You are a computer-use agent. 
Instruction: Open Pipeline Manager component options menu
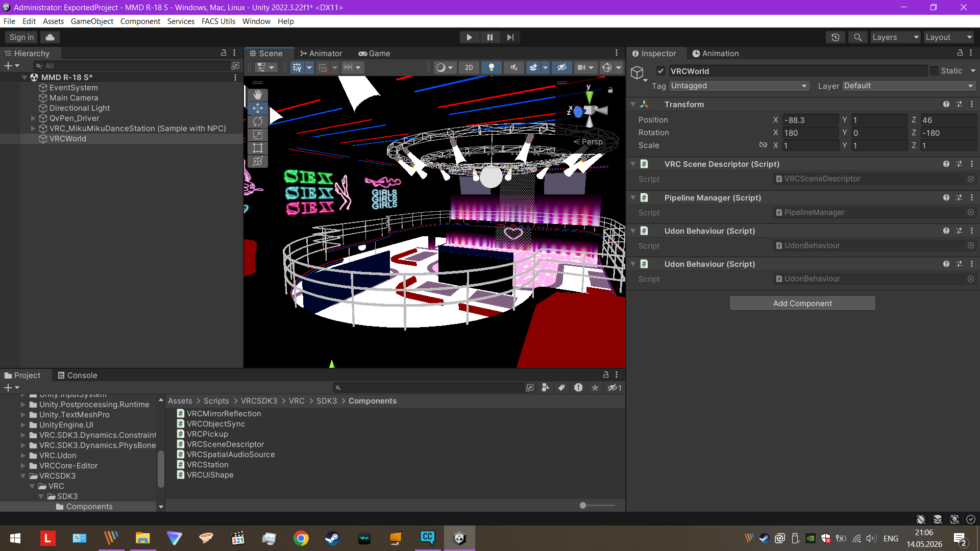pyautogui.click(x=972, y=197)
